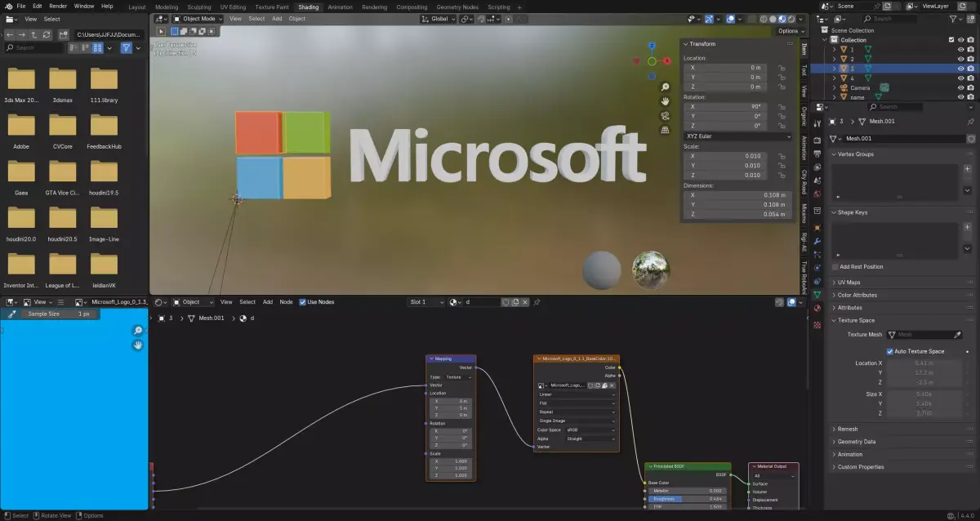
Task: Switch viewport to rendered shading
Action: coord(791,18)
